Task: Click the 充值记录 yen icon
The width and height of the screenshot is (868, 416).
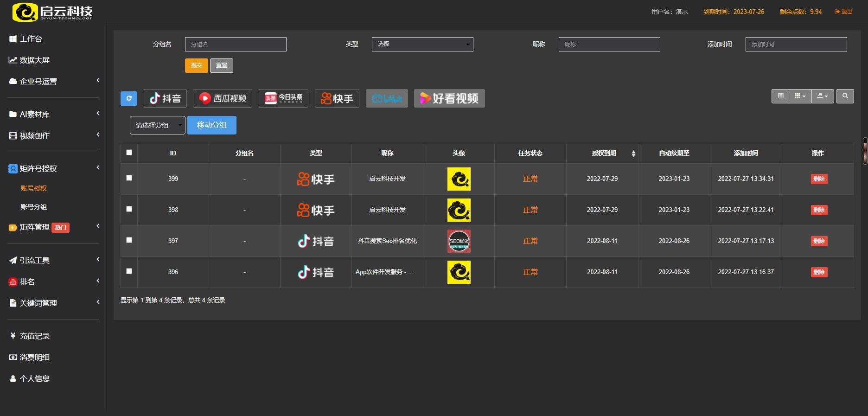Action: (x=13, y=336)
